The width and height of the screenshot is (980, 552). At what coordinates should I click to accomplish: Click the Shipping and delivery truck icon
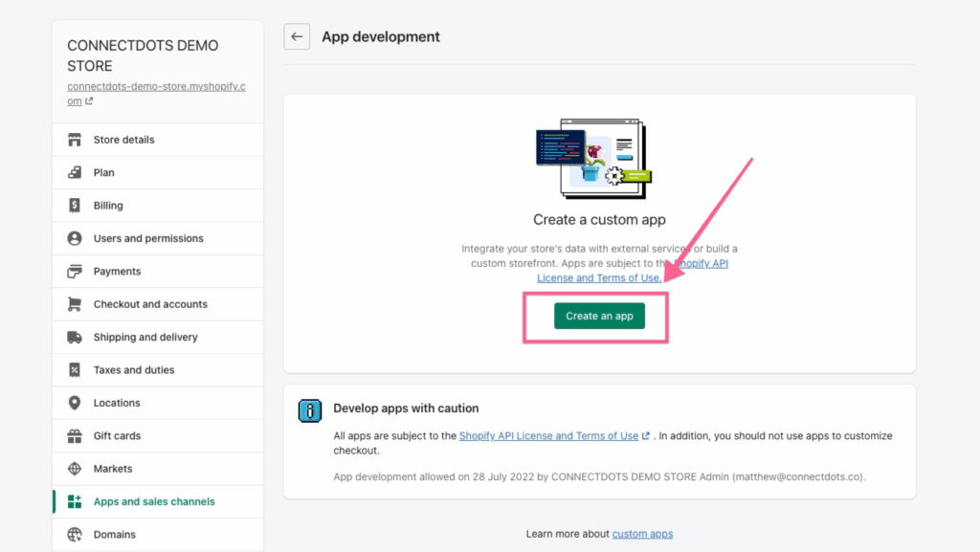pos(75,338)
